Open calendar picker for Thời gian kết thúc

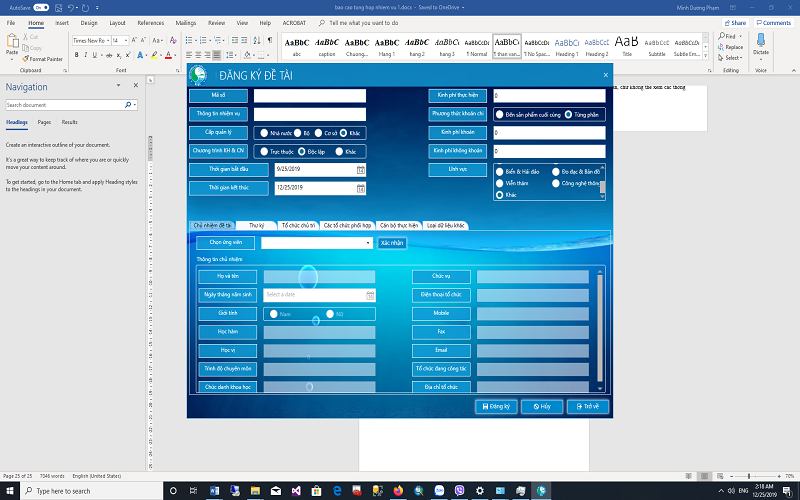[x=360, y=188]
